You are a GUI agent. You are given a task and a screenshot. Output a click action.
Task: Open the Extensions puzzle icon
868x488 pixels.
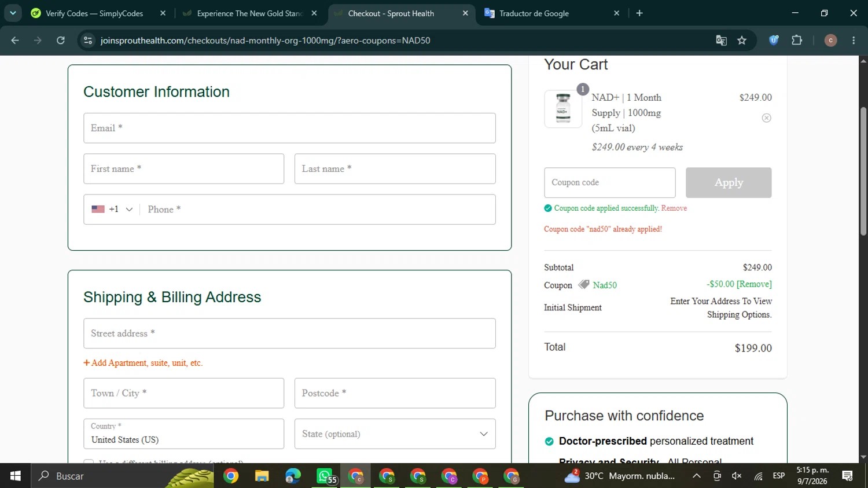[797, 41]
